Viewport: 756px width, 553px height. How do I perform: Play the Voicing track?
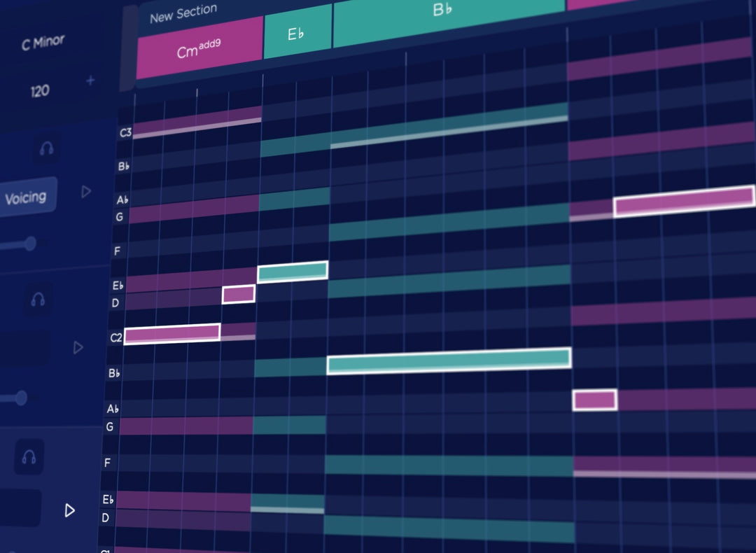(85, 191)
